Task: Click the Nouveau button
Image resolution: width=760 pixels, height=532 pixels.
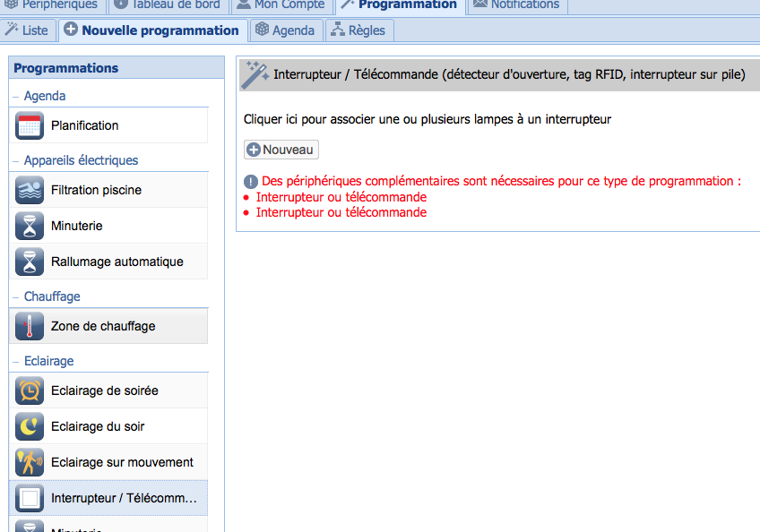Action: point(281,150)
